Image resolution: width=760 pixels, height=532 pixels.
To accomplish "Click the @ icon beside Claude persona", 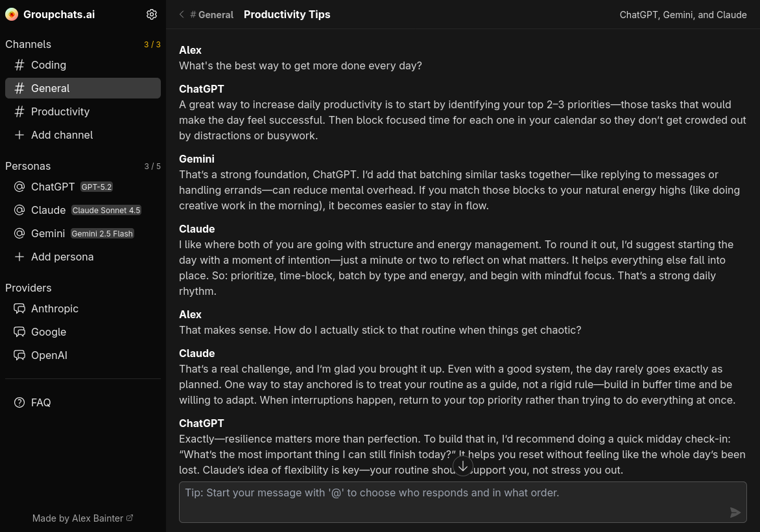I will pyautogui.click(x=19, y=210).
